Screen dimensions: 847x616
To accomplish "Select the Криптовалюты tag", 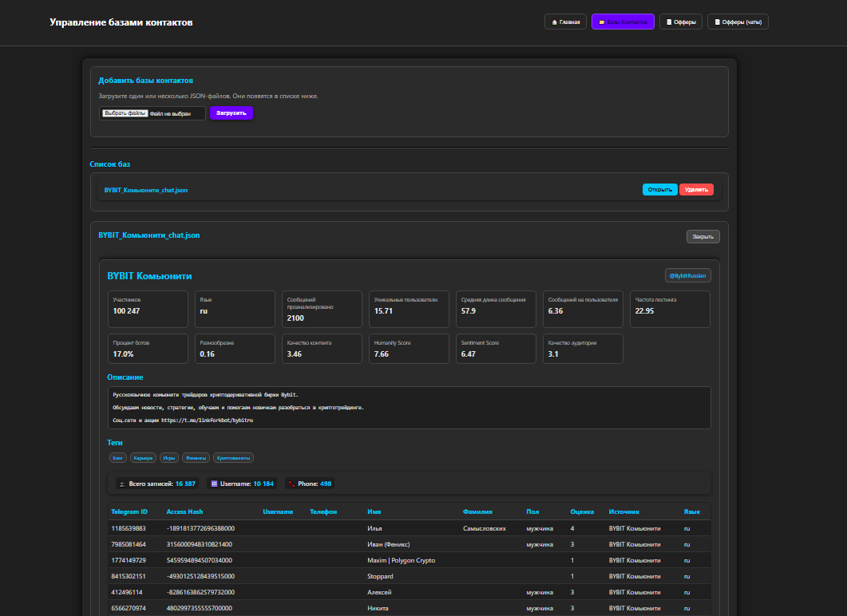I will click(234, 458).
